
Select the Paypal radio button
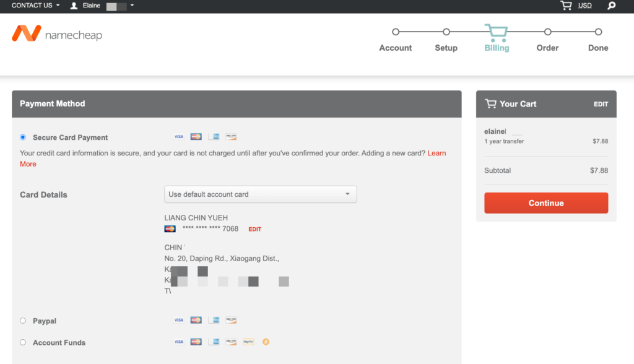23,321
